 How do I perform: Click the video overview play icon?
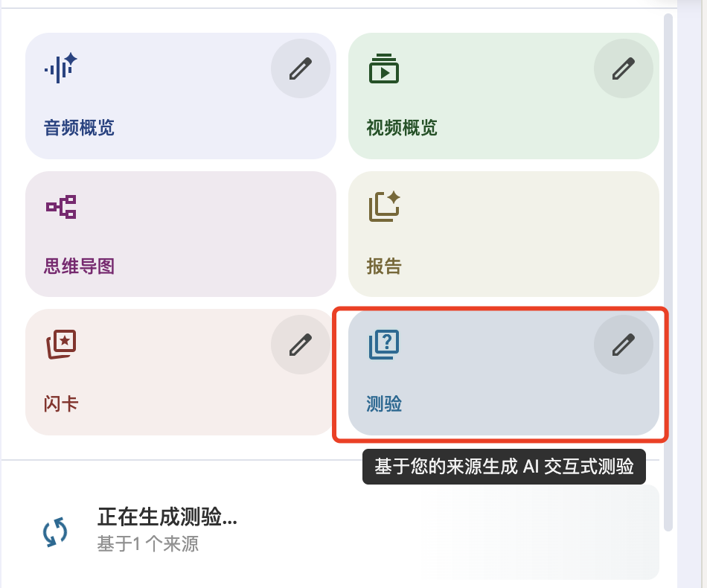click(x=384, y=68)
